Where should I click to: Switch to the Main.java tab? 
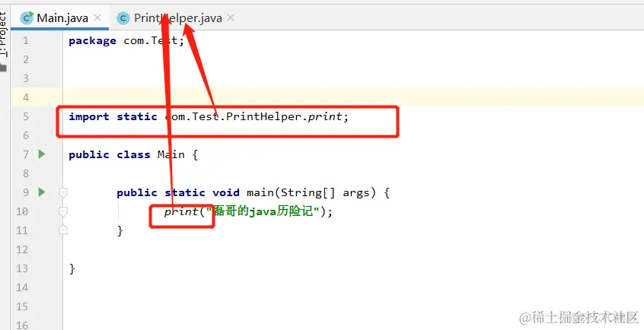coord(62,18)
